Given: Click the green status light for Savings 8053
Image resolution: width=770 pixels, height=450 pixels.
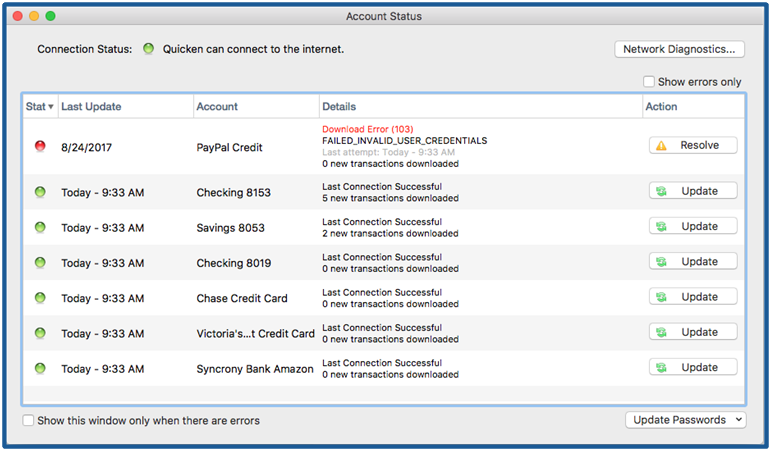Looking at the screenshot, I should (x=40, y=227).
